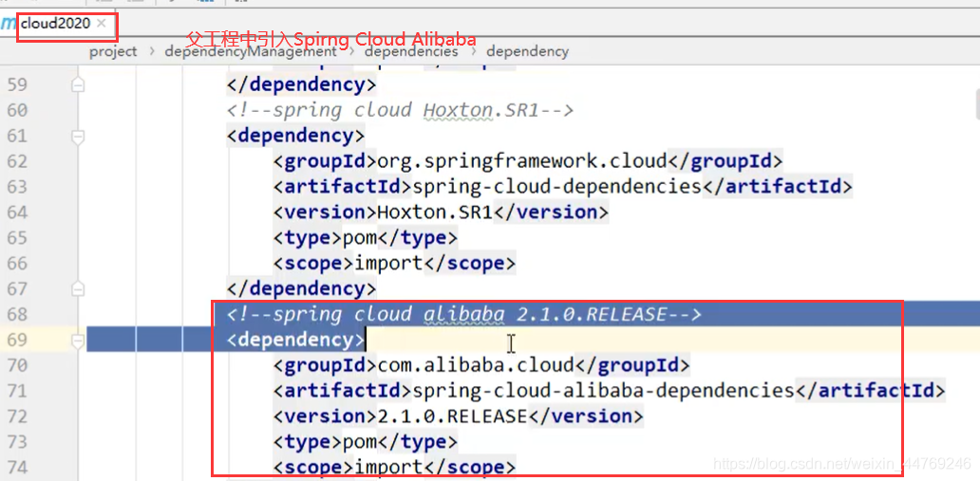Click line number 68 in the gutter
The image size is (980, 481).
point(16,315)
